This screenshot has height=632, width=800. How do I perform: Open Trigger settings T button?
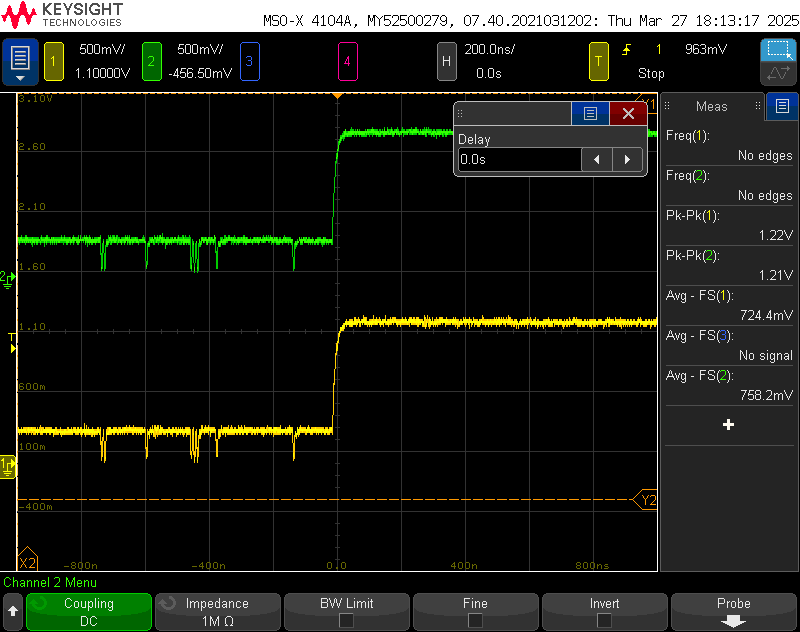(598, 62)
